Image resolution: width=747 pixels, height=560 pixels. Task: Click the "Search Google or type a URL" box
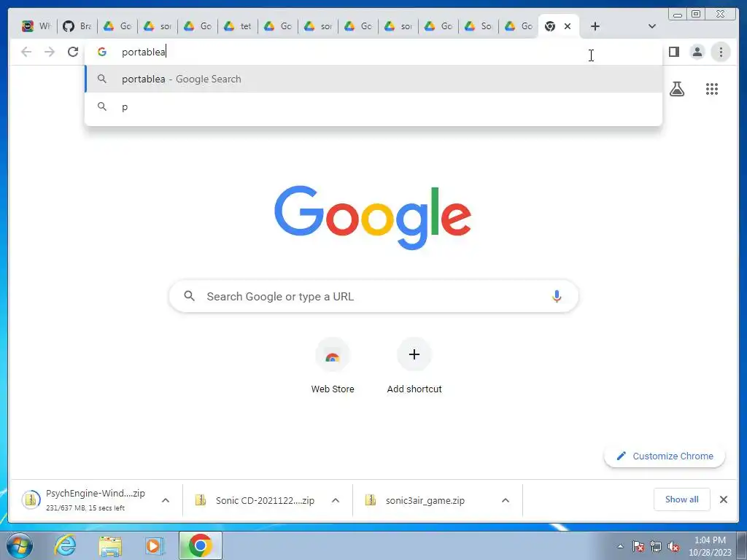(x=373, y=296)
